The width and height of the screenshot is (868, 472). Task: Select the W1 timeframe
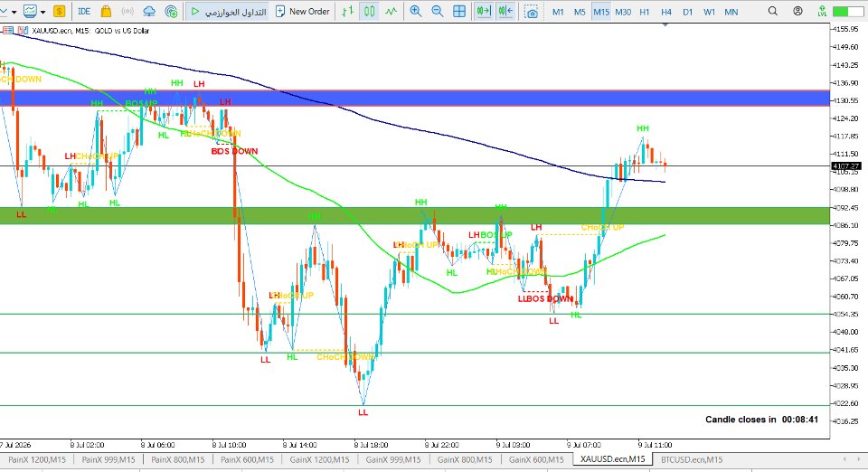(709, 12)
